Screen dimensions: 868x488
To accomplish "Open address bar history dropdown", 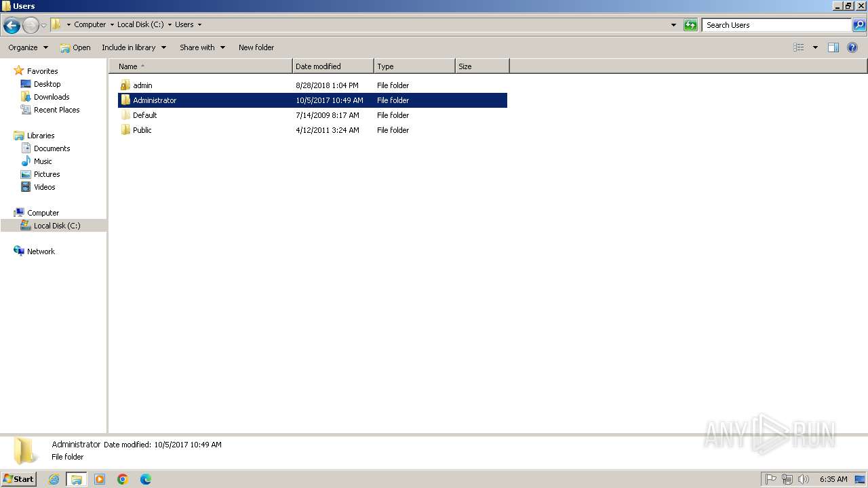I will click(673, 25).
